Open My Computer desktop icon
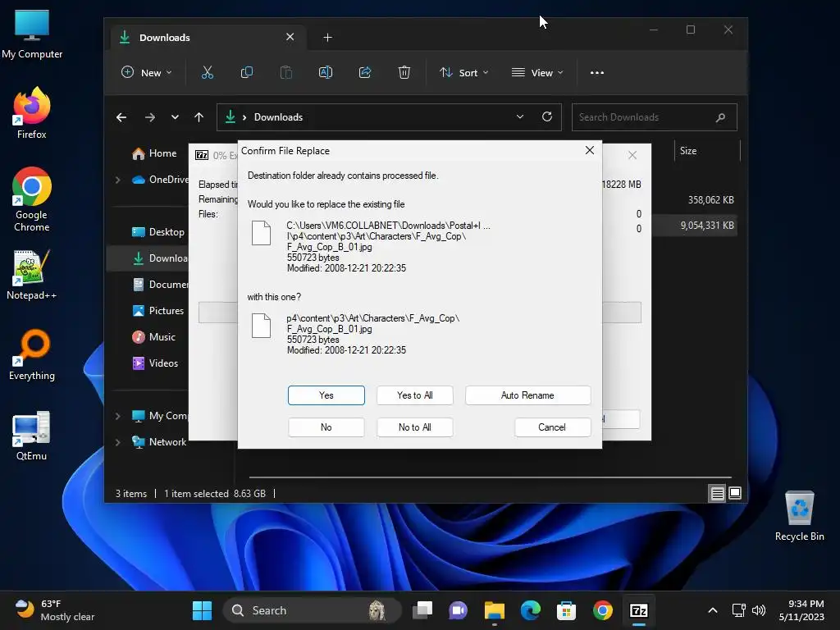The width and height of the screenshot is (840, 630). click(x=32, y=34)
